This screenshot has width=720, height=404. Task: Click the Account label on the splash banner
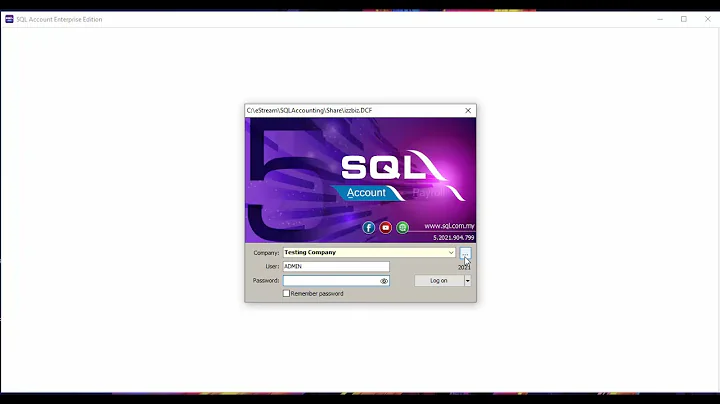[366, 193]
